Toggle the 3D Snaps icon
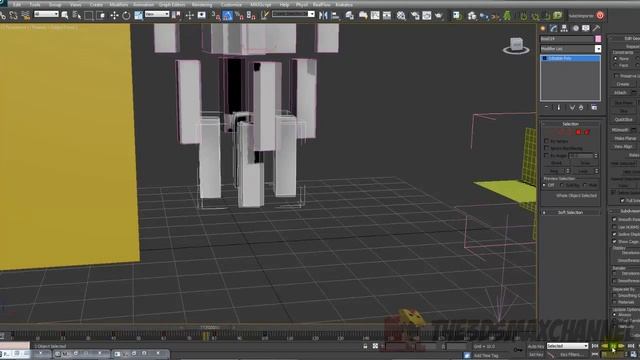 pyautogui.click(x=216, y=16)
